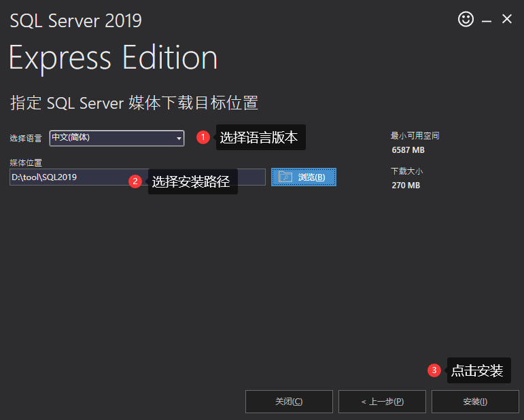The width and height of the screenshot is (524, 420).
Task: Click the Express Edition title text
Action: pos(113,58)
